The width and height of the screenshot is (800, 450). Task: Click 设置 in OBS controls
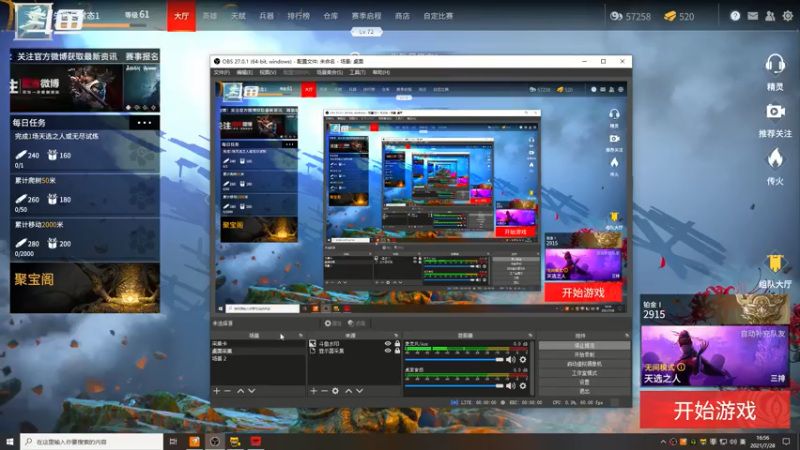click(x=584, y=382)
